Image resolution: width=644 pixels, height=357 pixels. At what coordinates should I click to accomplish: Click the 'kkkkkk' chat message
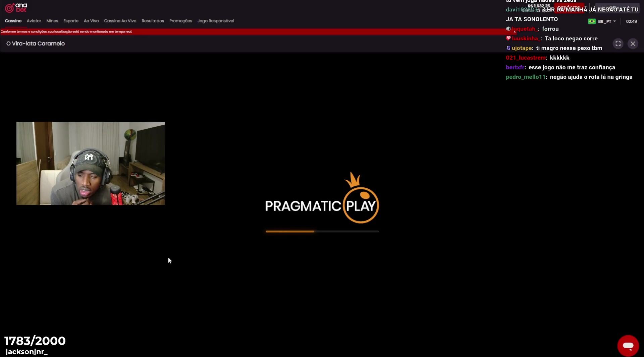[559, 58]
